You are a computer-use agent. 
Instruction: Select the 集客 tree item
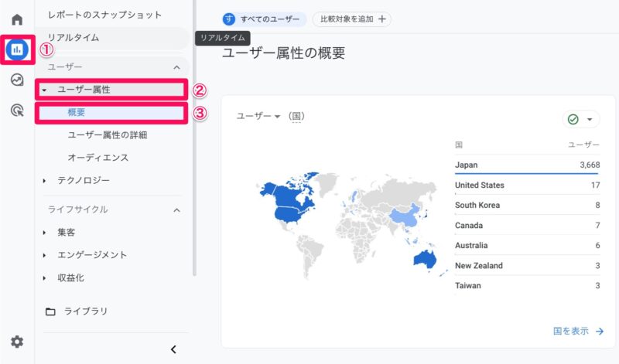pyautogui.click(x=66, y=233)
